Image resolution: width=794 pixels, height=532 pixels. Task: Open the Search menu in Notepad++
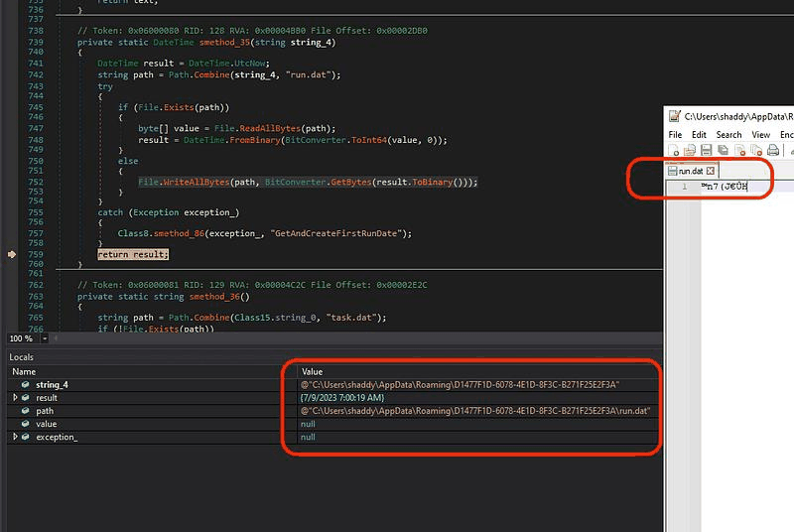pos(728,135)
